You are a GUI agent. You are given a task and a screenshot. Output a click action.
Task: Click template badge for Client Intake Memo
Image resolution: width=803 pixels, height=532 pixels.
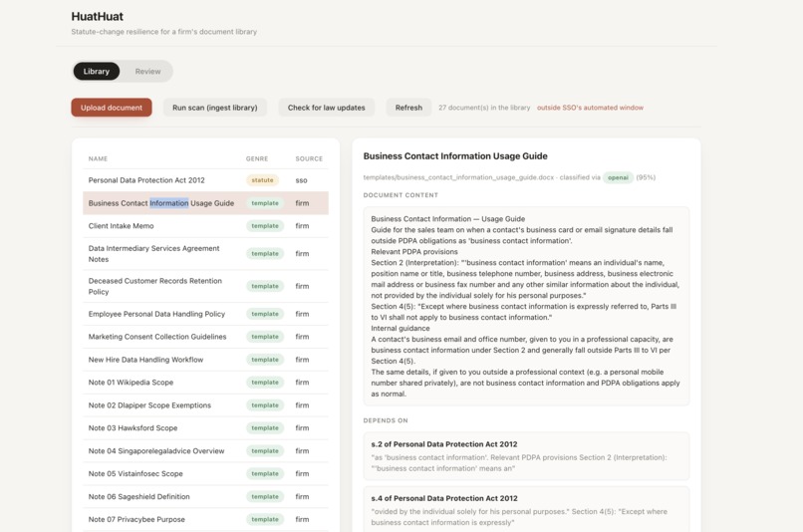(x=265, y=226)
